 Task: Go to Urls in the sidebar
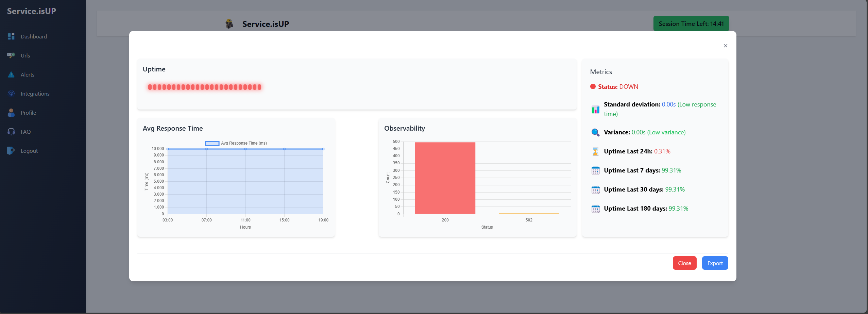click(x=25, y=55)
